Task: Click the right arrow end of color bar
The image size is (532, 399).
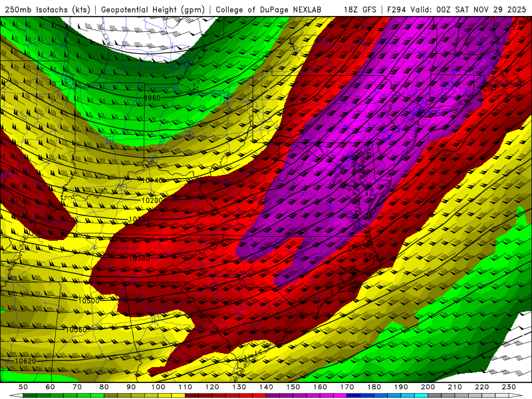Action: (516, 395)
